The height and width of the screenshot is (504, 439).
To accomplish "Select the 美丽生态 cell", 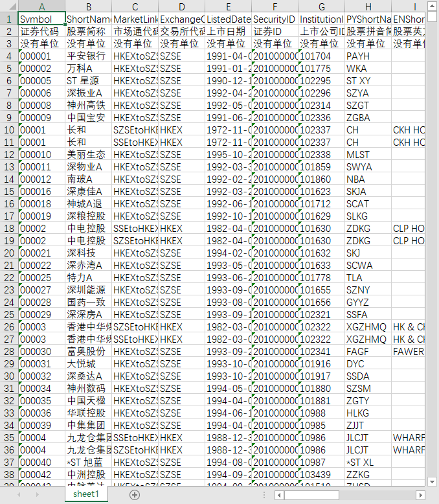I will 88,155.
